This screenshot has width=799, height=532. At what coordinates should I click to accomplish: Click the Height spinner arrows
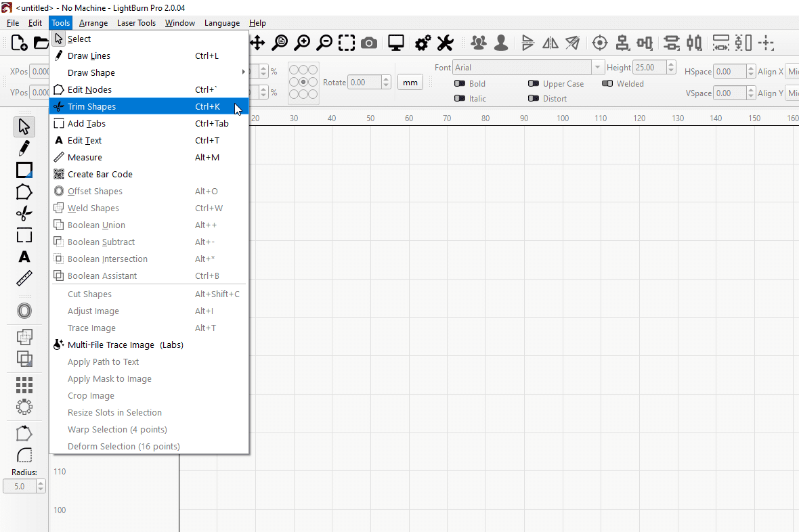[671, 67]
